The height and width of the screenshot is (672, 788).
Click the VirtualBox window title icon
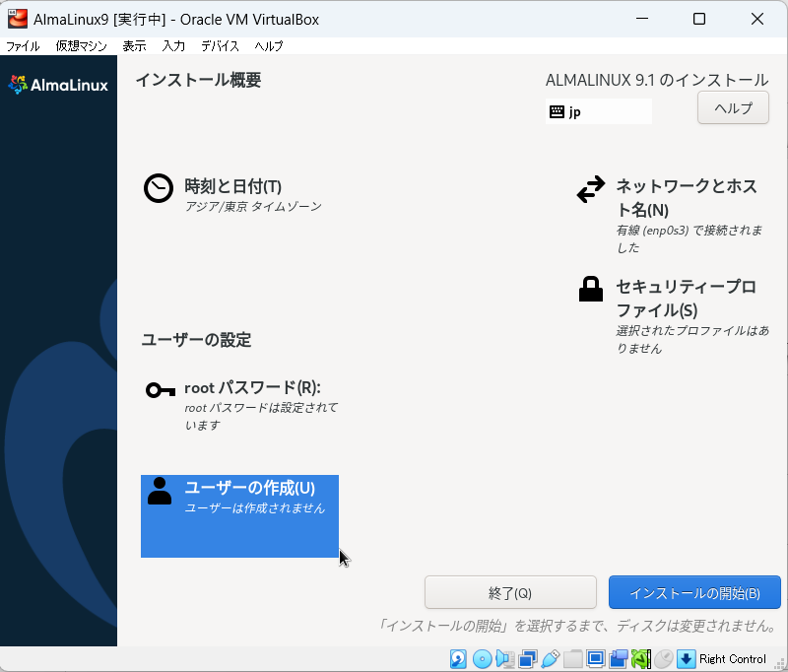[x=17, y=19]
